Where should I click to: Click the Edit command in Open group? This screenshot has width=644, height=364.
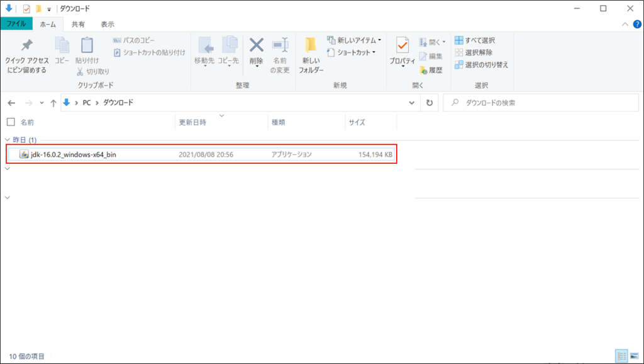(x=431, y=56)
